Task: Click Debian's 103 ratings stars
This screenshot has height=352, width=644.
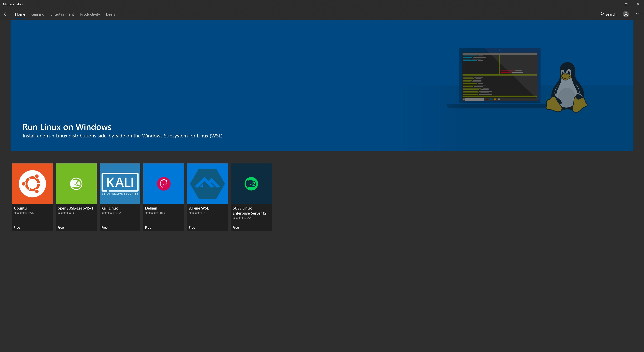Action: 155,213
